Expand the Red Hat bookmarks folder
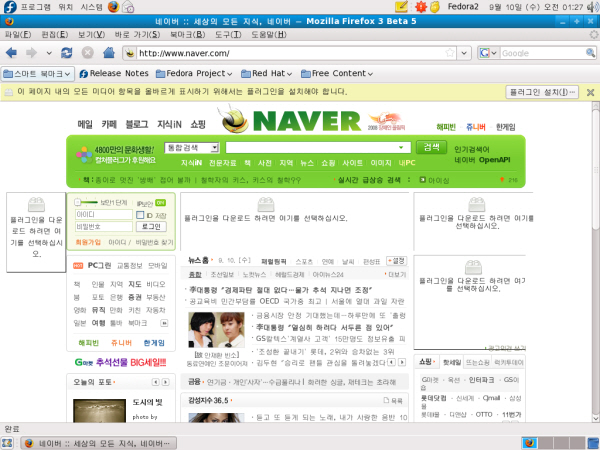 pyautogui.click(x=267, y=73)
